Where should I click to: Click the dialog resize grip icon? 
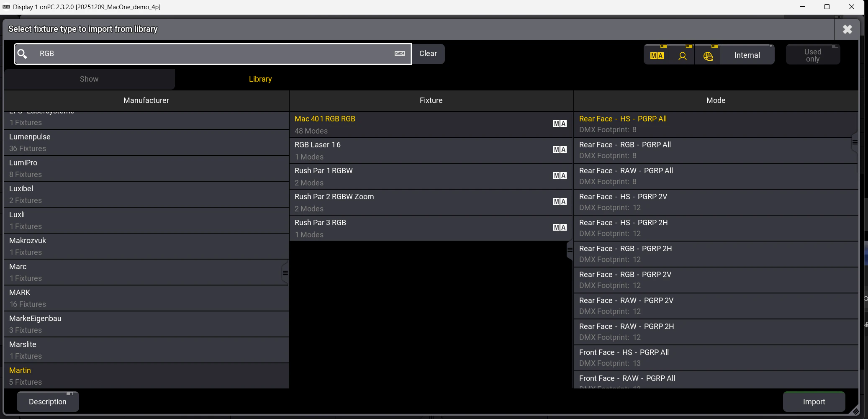pyautogui.click(x=855, y=411)
